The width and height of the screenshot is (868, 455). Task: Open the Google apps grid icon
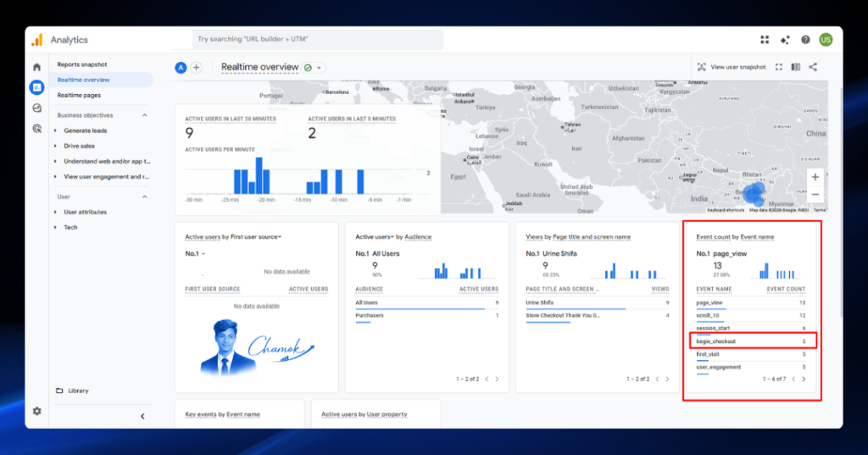(765, 39)
